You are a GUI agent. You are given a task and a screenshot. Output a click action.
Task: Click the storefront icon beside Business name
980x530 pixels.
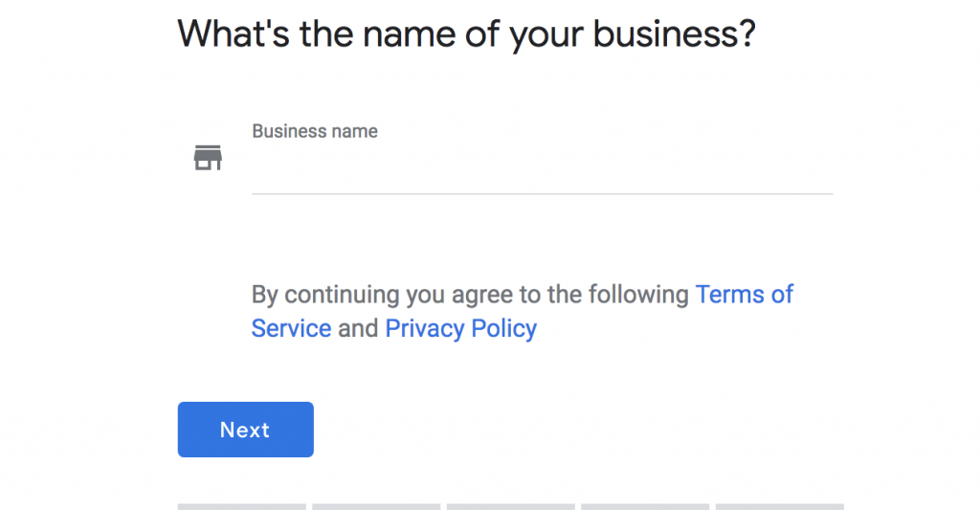click(x=208, y=158)
